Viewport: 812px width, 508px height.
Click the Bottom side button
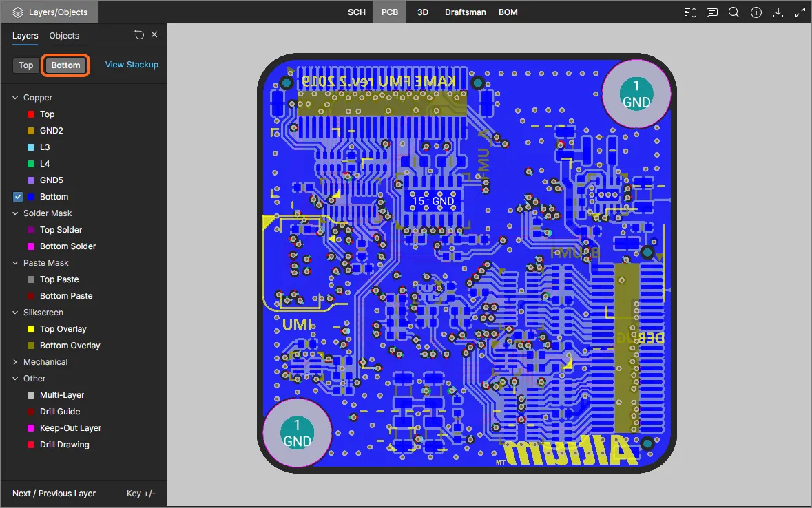65,65
